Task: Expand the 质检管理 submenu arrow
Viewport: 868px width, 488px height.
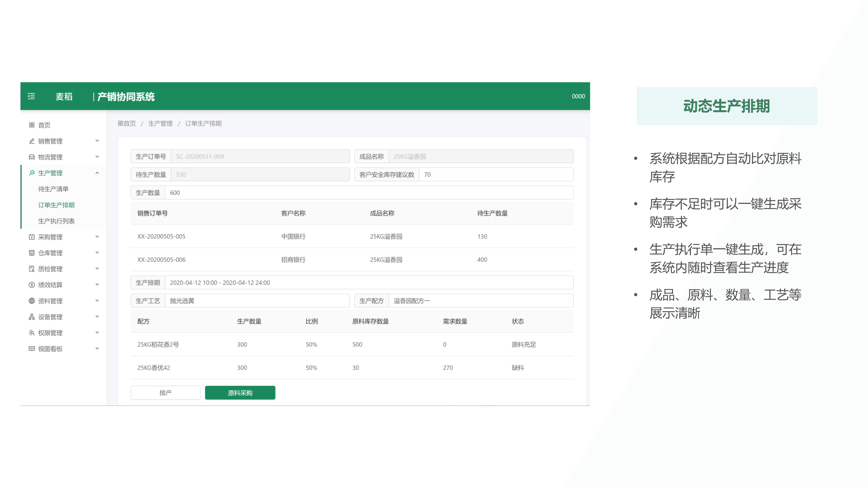Action: point(97,268)
